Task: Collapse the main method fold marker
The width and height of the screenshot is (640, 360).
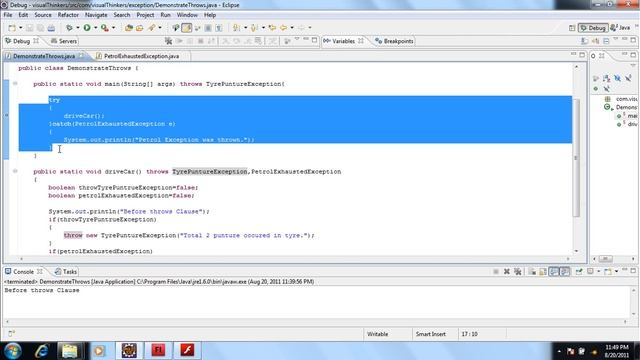Action: click(15, 84)
